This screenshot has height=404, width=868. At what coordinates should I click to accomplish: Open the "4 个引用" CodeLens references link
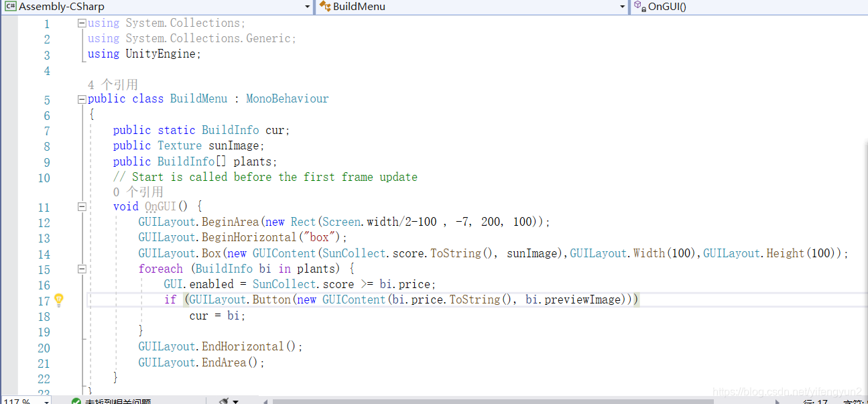coord(113,84)
